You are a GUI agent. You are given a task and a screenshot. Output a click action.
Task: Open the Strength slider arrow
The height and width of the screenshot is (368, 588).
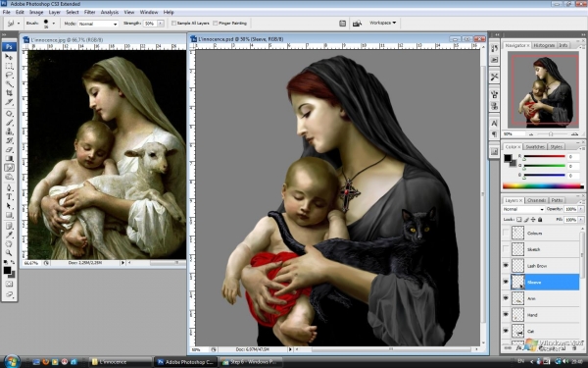[x=161, y=24]
